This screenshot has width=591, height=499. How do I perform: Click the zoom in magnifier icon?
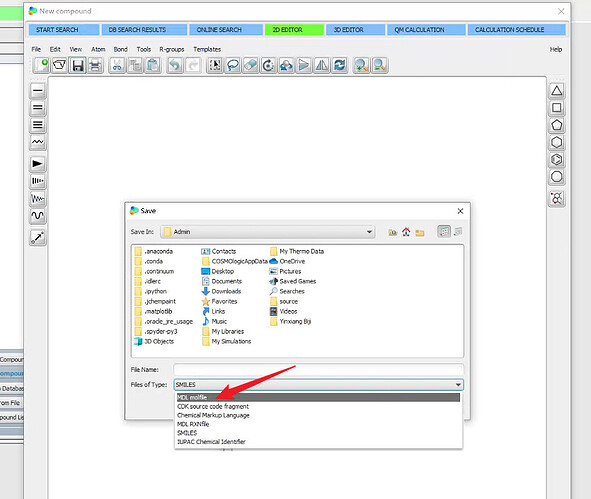(x=361, y=65)
